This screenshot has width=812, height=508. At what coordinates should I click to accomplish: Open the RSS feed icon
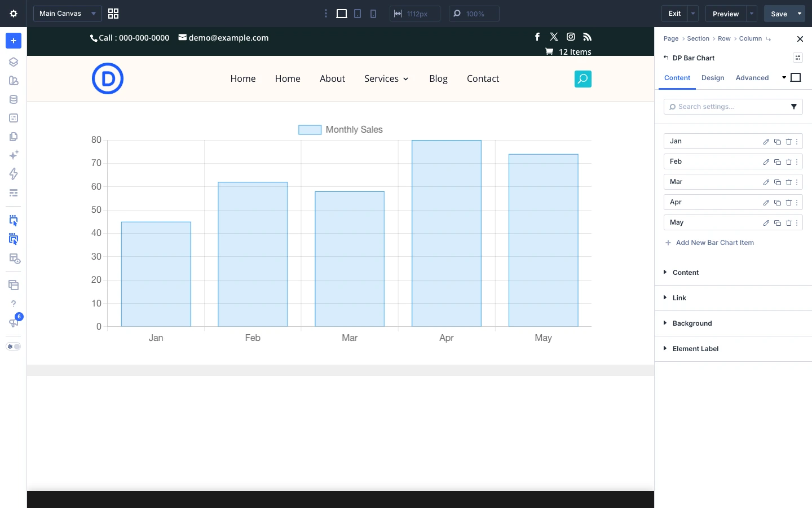click(588, 37)
